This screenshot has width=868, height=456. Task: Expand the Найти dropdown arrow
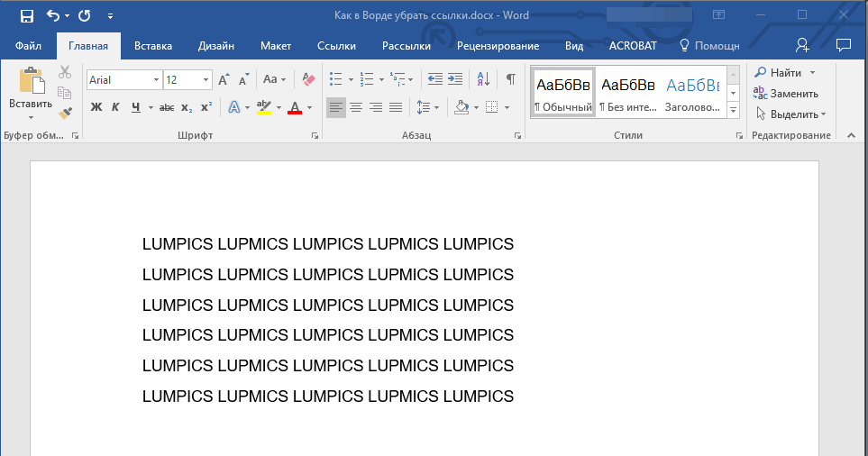pos(812,72)
